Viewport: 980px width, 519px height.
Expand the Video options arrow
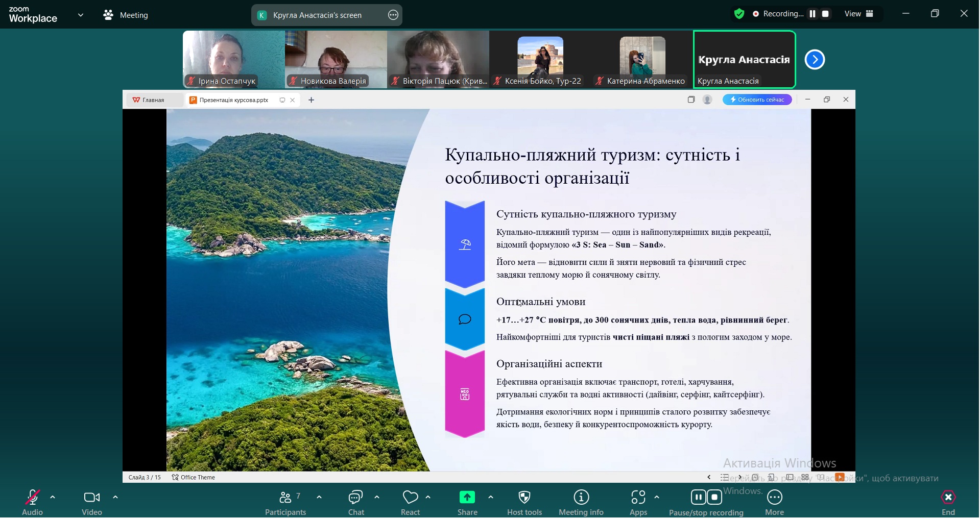click(115, 497)
